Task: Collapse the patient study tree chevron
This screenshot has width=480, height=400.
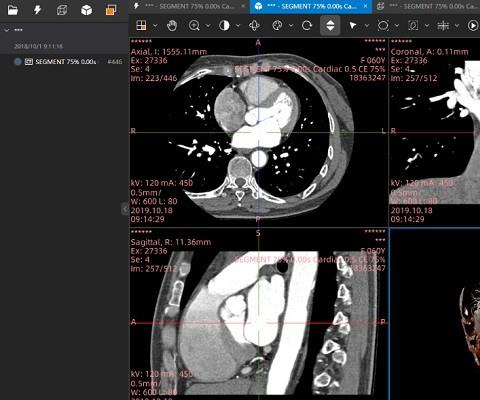Action: pyautogui.click(x=7, y=30)
